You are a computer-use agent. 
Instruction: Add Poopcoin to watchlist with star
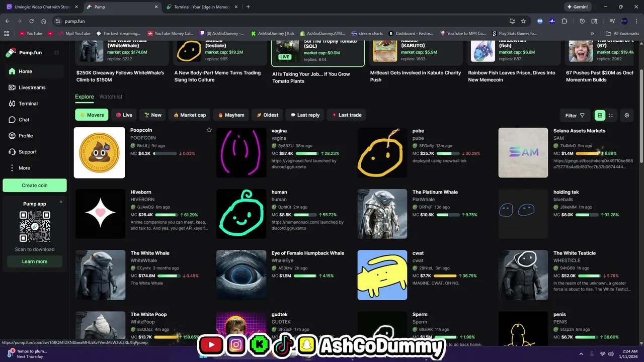coord(209,130)
